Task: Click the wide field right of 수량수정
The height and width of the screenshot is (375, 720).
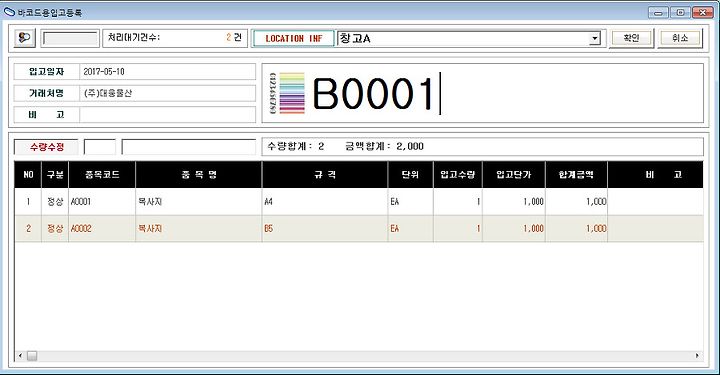Action: pos(188,147)
